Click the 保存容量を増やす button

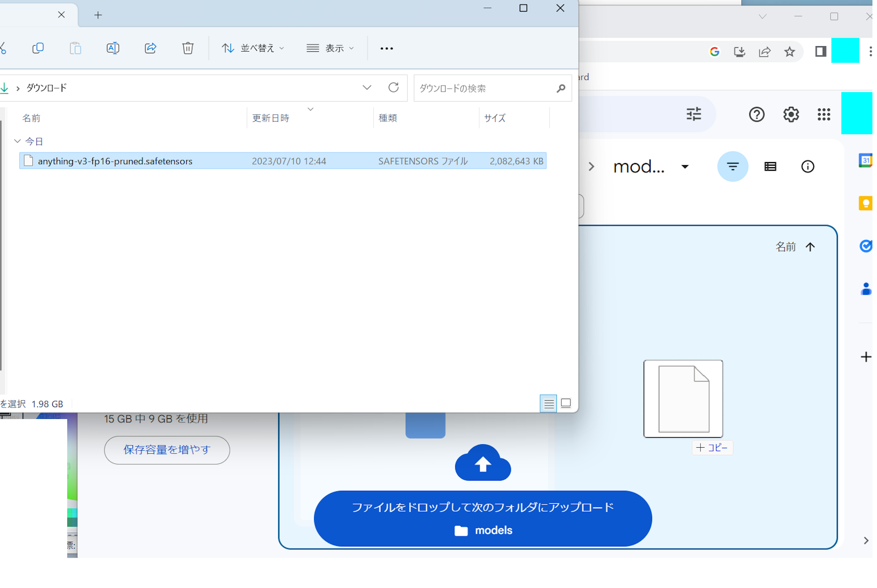[x=167, y=450]
